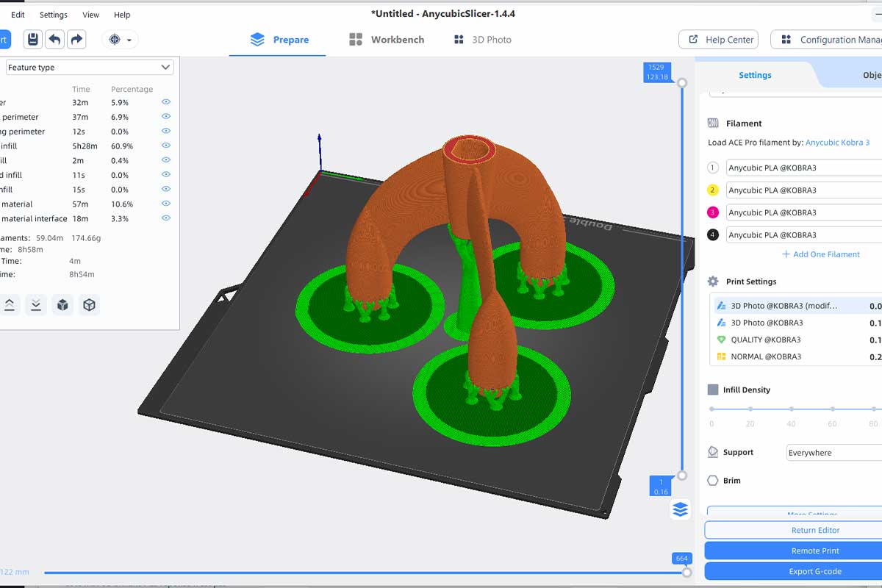Click the solid cube view icon
Viewport: 882px width, 588px height.
(62, 304)
